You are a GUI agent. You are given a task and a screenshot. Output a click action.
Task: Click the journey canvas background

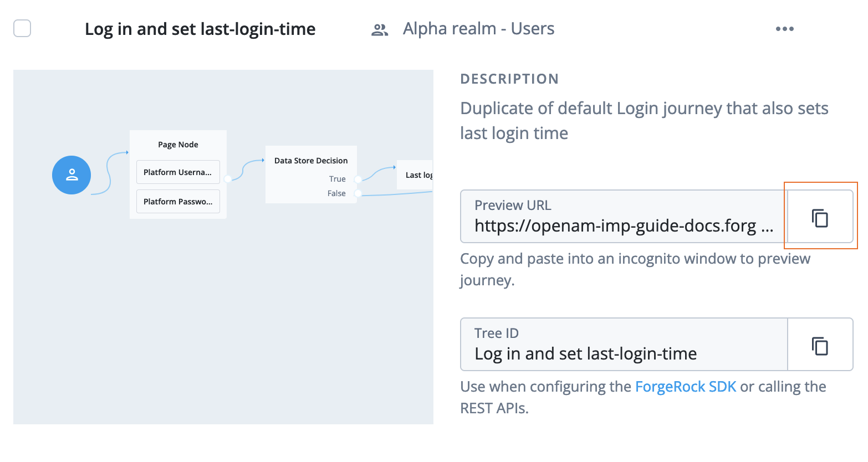(x=222, y=332)
